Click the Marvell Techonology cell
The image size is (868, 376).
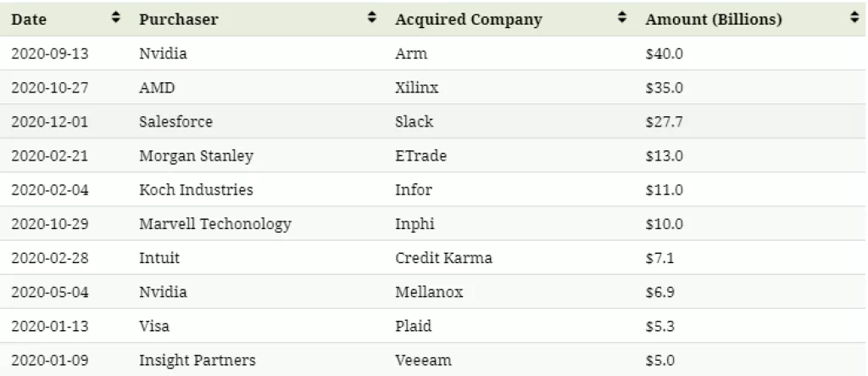point(214,224)
